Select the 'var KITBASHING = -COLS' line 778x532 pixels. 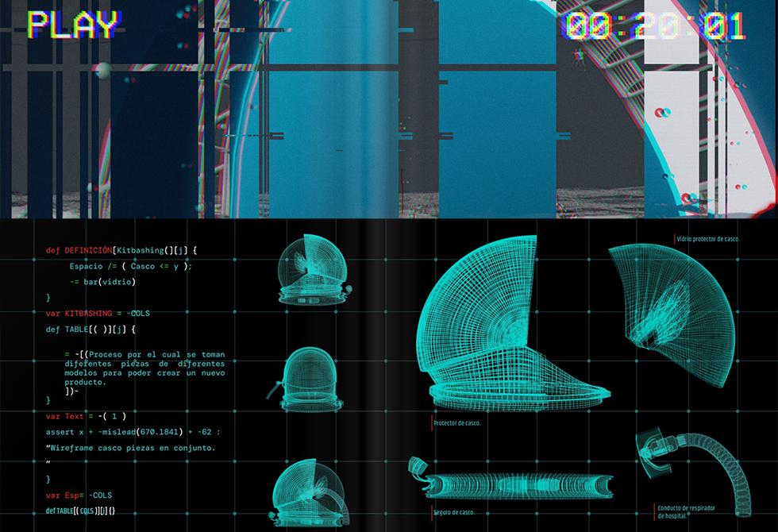pos(98,313)
